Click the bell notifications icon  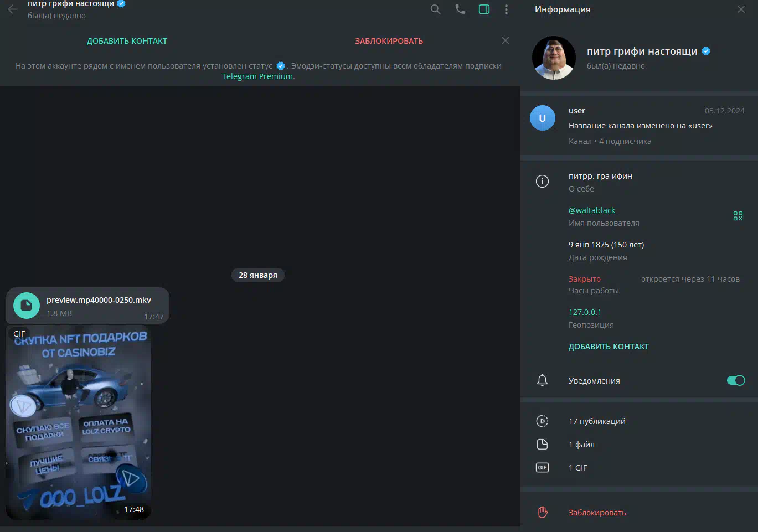click(543, 380)
